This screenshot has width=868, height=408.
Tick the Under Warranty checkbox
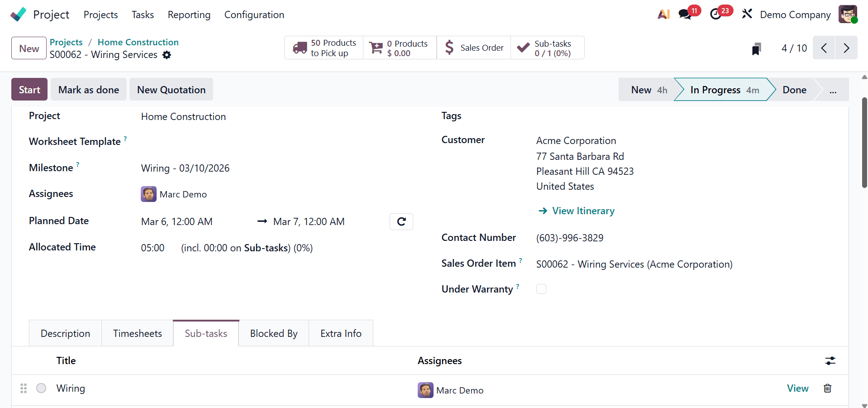pos(541,288)
